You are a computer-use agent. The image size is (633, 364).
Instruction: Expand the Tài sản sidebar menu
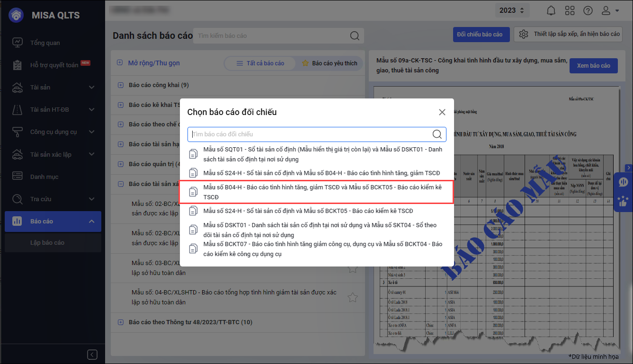92,87
